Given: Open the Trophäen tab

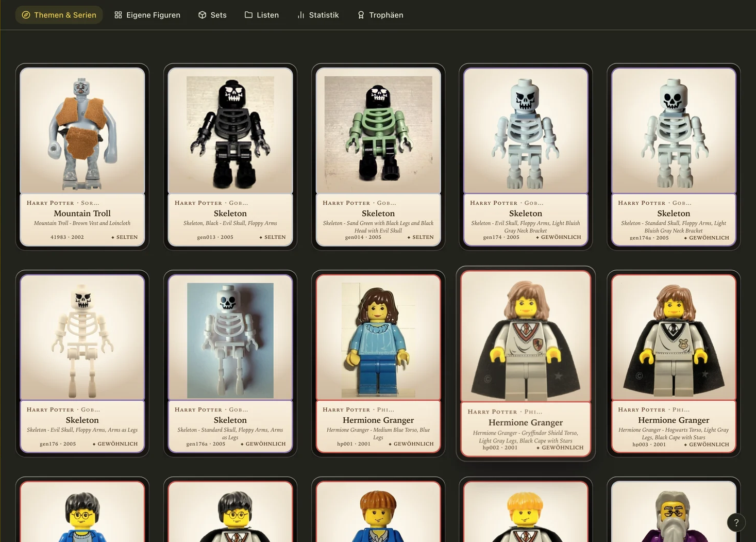Looking at the screenshot, I should (380, 15).
